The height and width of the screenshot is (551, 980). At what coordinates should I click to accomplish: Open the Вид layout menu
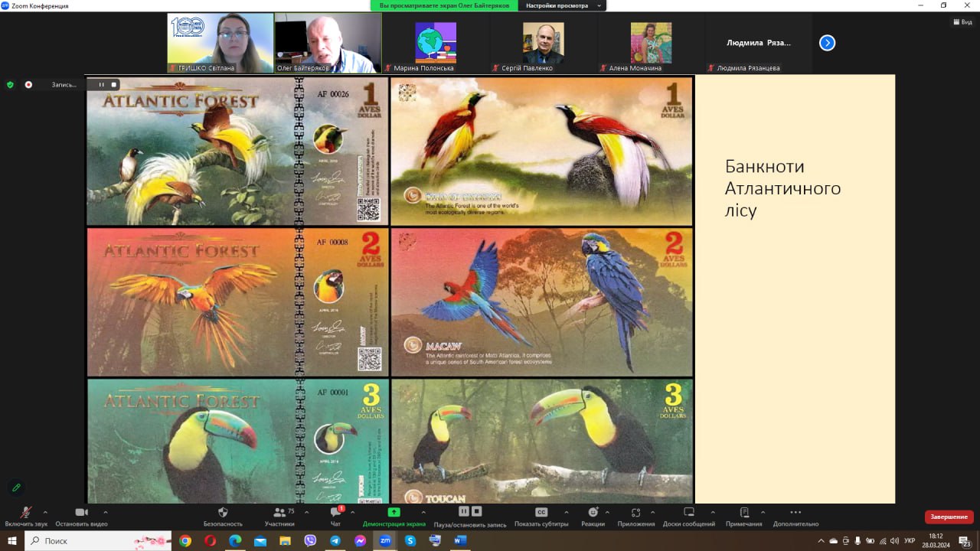point(962,22)
